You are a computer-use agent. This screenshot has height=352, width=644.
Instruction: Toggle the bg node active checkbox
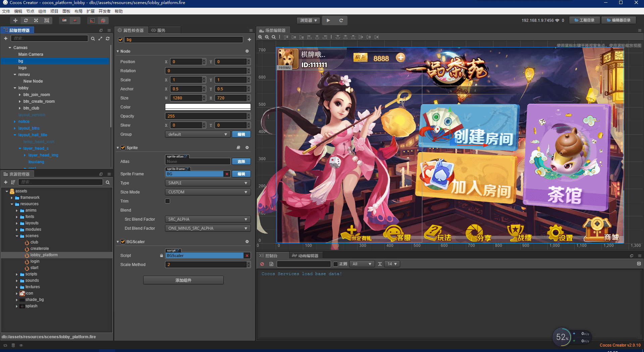coord(121,40)
